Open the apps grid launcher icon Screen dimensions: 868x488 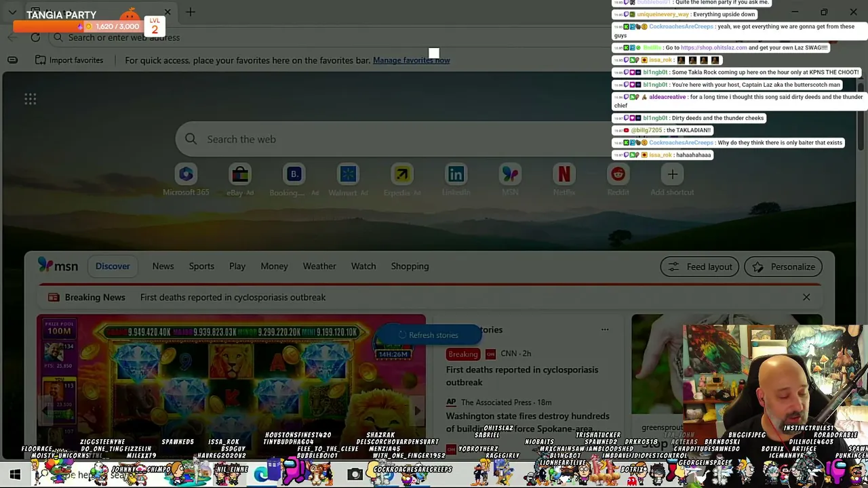click(x=31, y=100)
